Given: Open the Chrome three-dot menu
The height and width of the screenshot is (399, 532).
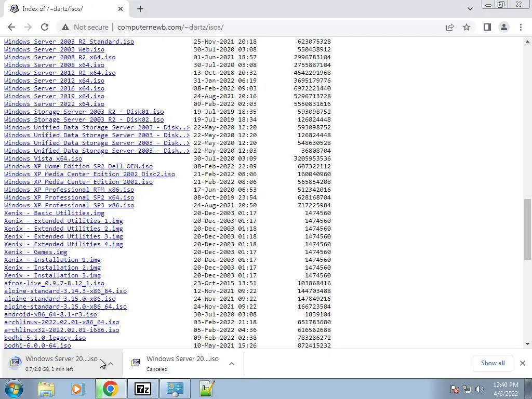Looking at the screenshot, I should pos(521,27).
